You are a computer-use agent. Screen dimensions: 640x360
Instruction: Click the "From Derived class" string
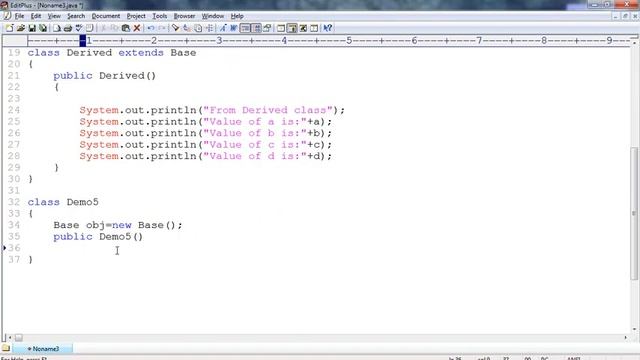point(268,110)
